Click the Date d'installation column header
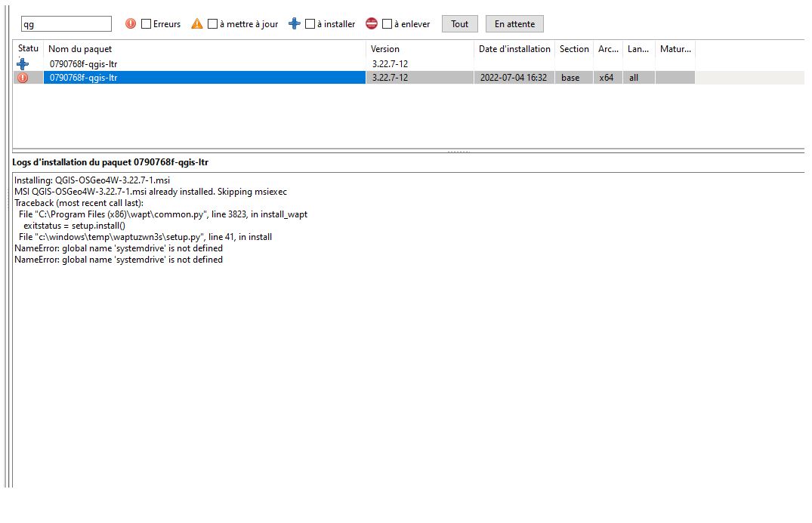812x523 pixels. click(x=514, y=48)
